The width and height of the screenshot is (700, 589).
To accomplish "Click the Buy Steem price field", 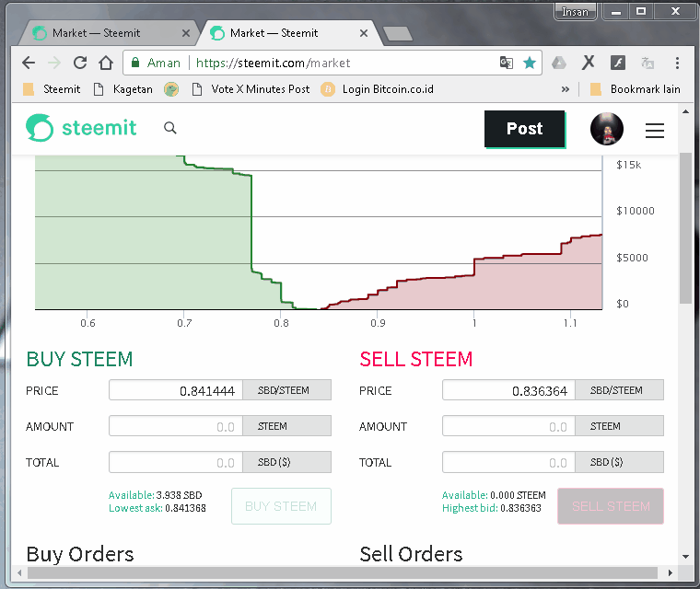I will pyautogui.click(x=176, y=390).
